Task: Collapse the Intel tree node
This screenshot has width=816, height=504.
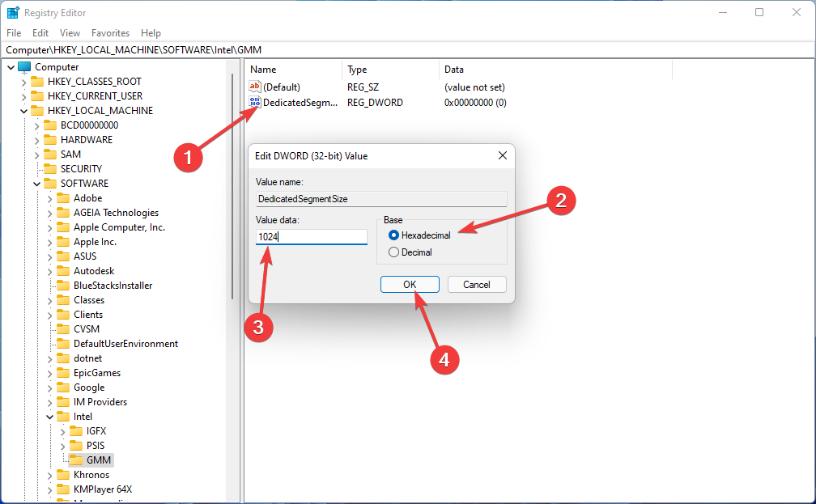Action: click(49, 417)
